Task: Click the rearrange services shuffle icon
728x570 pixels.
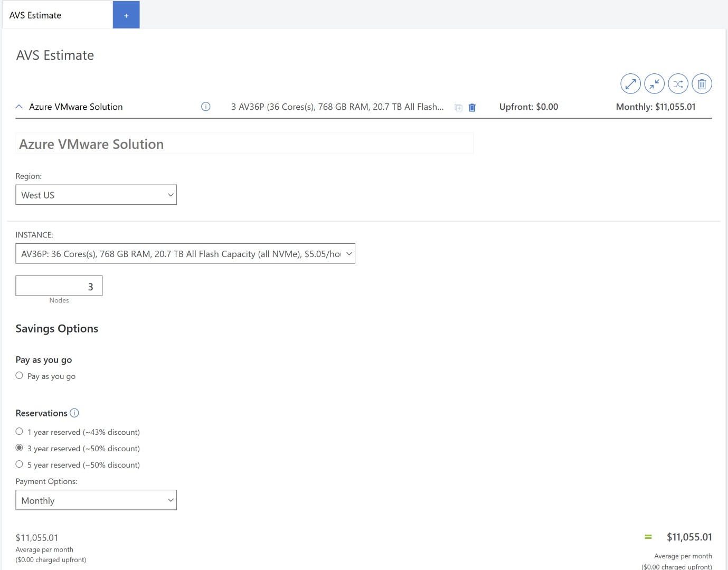Action: click(x=678, y=83)
